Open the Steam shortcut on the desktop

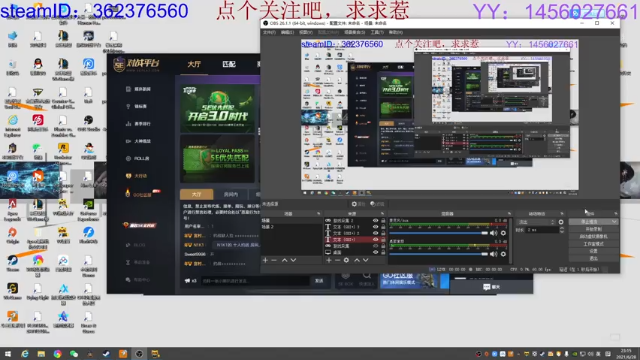[x=12, y=262]
